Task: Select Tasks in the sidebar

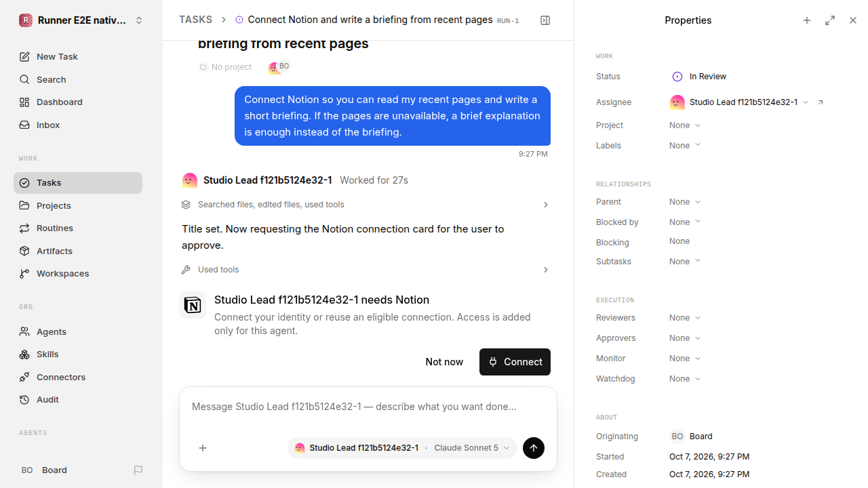Action: point(78,183)
